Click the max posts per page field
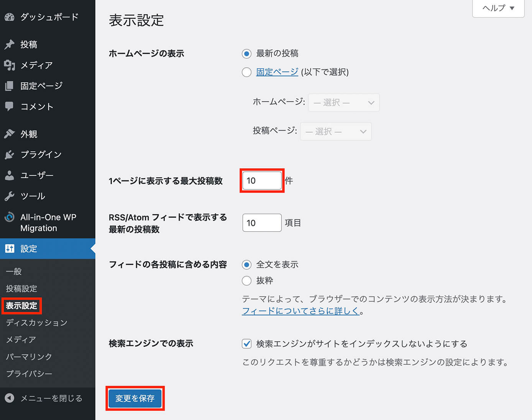 [262, 181]
